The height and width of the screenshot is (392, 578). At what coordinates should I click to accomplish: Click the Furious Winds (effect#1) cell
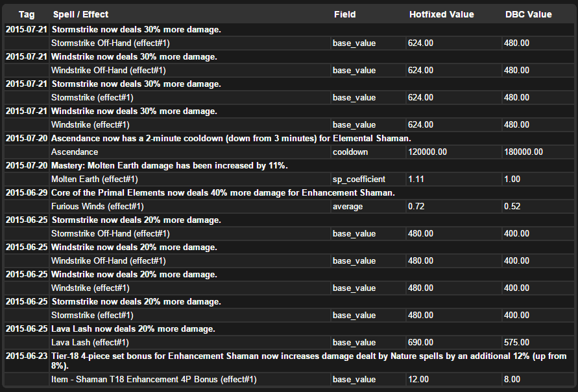coord(97,207)
